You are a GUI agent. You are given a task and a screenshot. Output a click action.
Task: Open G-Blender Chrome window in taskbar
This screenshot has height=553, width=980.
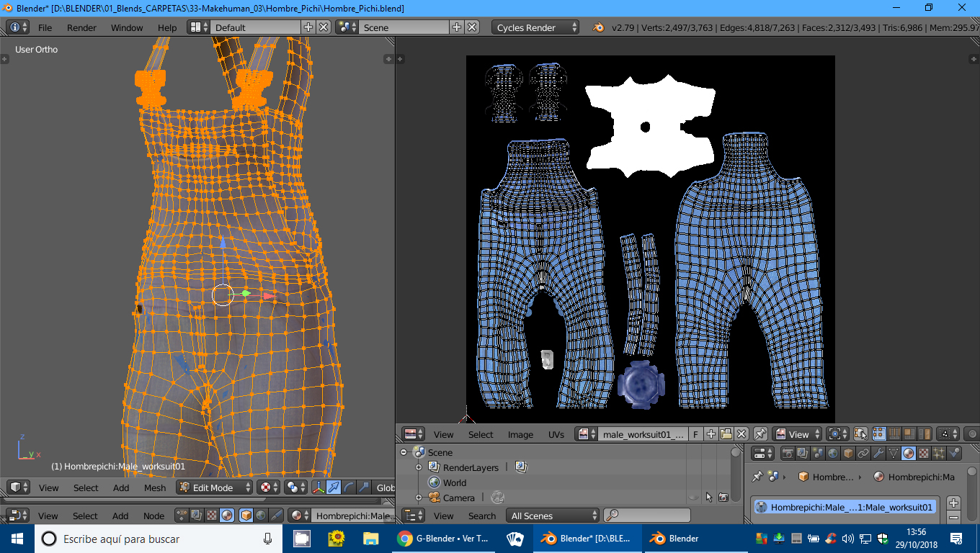point(443,539)
